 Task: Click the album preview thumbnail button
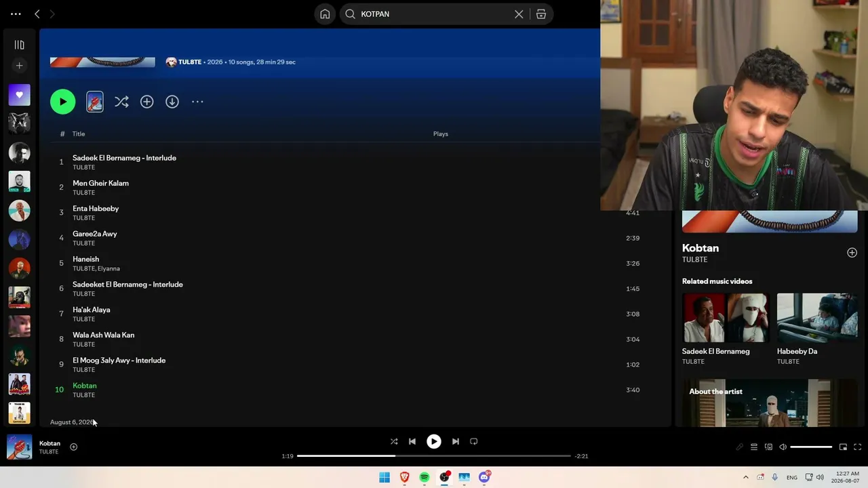(x=95, y=102)
